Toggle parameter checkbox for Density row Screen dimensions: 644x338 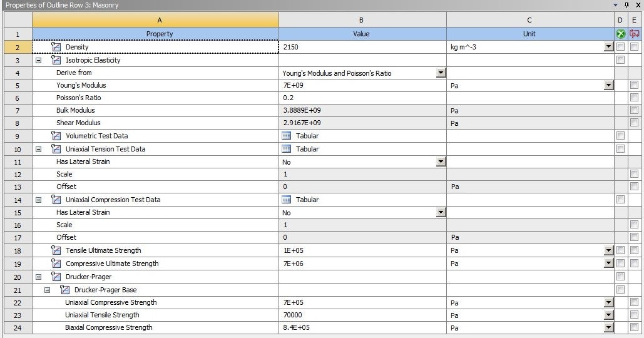click(x=635, y=47)
